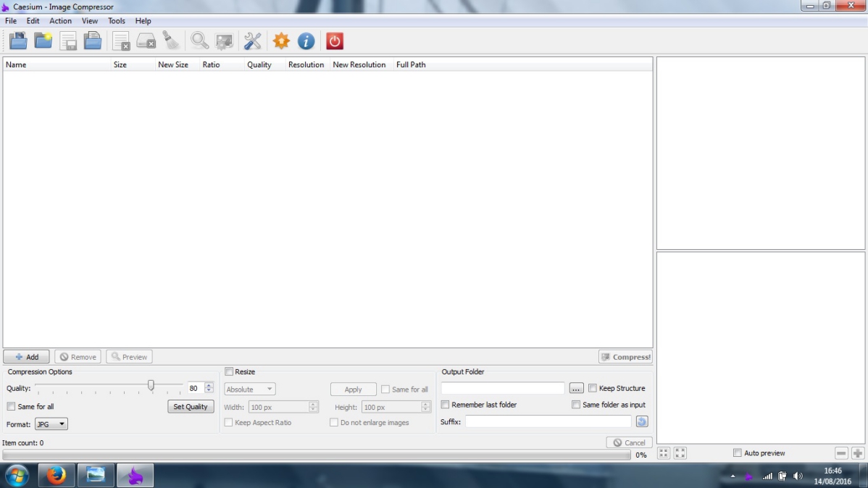Open the Action menu
Viewport: 868px width, 488px height.
pyautogui.click(x=60, y=20)
